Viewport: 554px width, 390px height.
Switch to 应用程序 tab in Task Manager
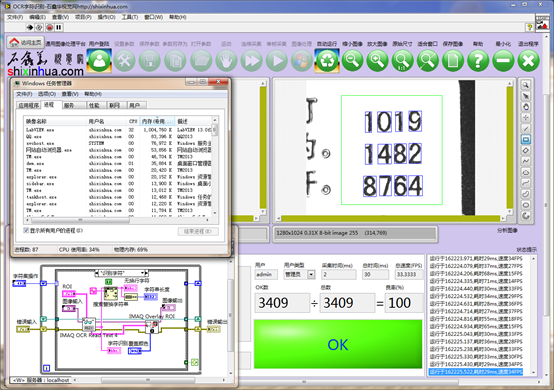point(29,105)
